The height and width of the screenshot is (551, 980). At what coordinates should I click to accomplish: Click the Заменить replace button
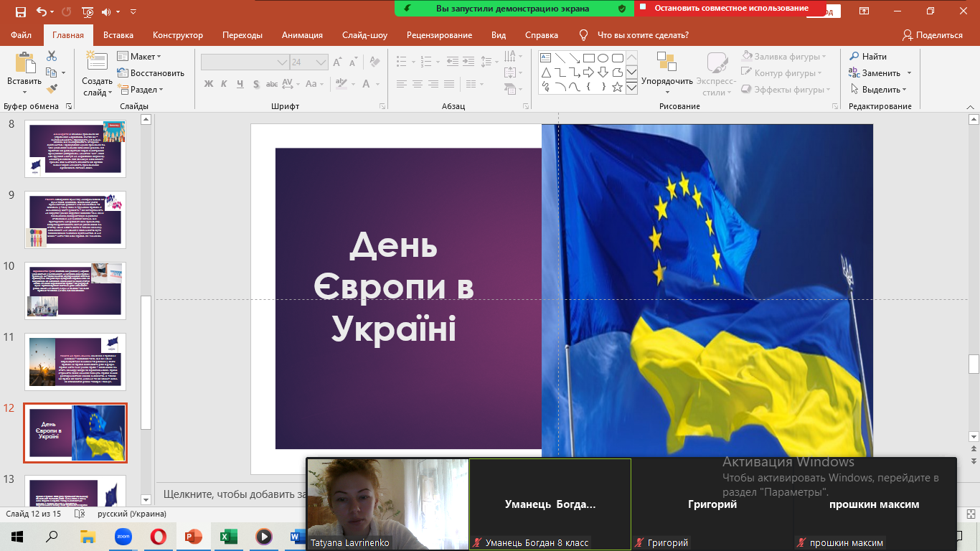click(x=880, y=72)
